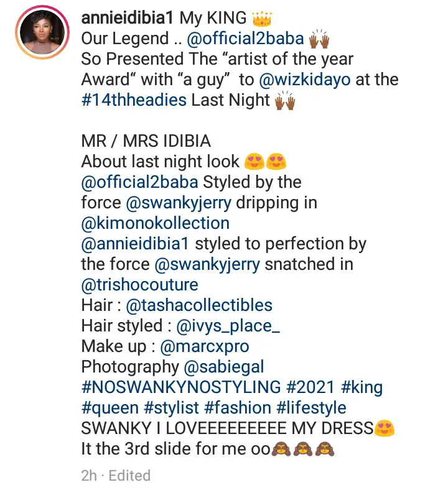Click @annieidibia1 mention before styled to perfection

(x=135, y=244)
